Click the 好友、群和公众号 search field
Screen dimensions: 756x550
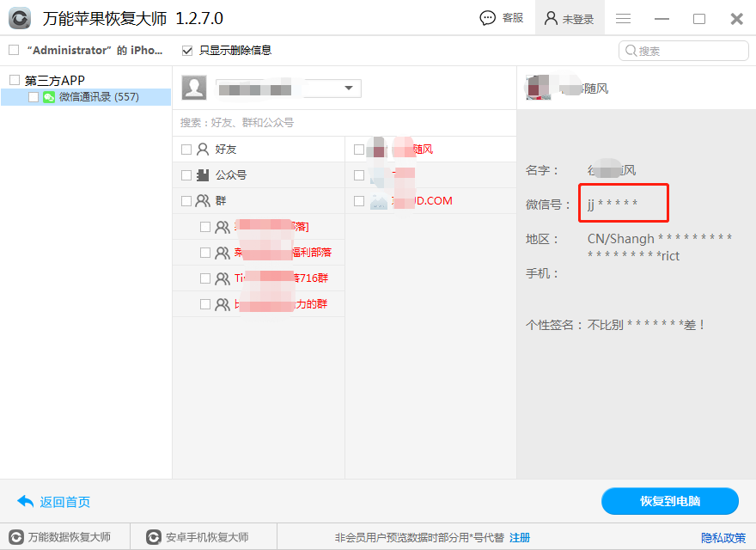[x=344, y=123]
